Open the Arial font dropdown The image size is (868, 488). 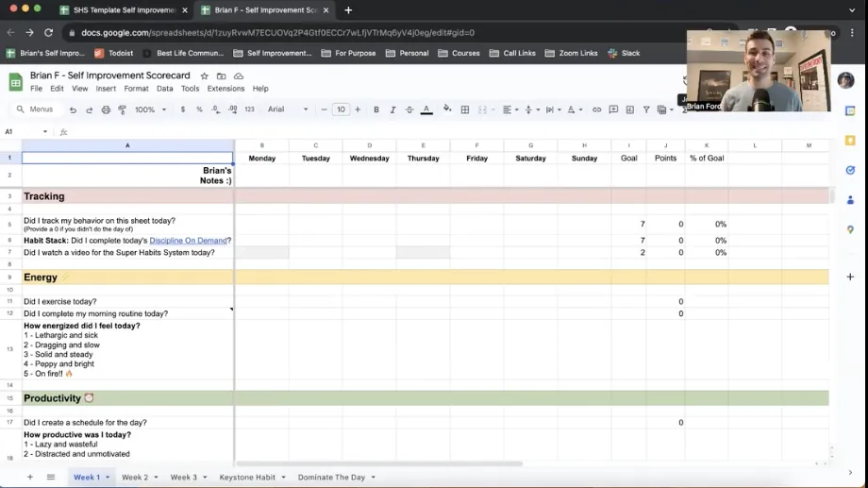click(287, 109)
